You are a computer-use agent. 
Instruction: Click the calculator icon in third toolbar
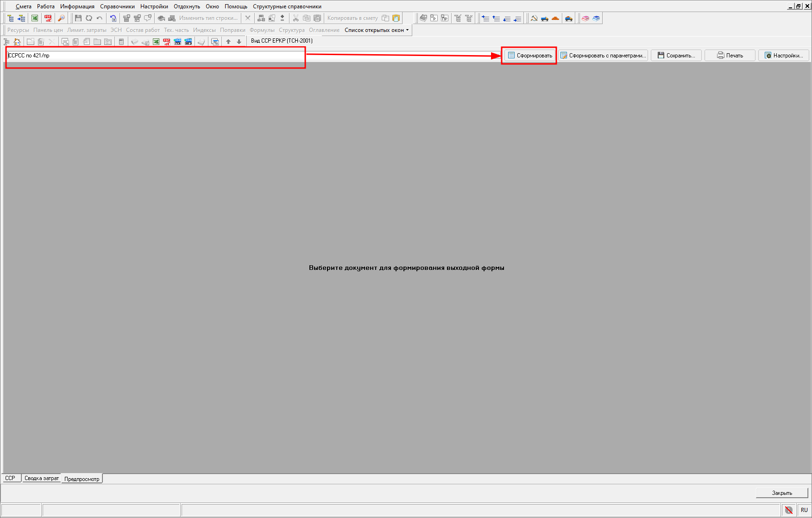click(x=121, y=42)
